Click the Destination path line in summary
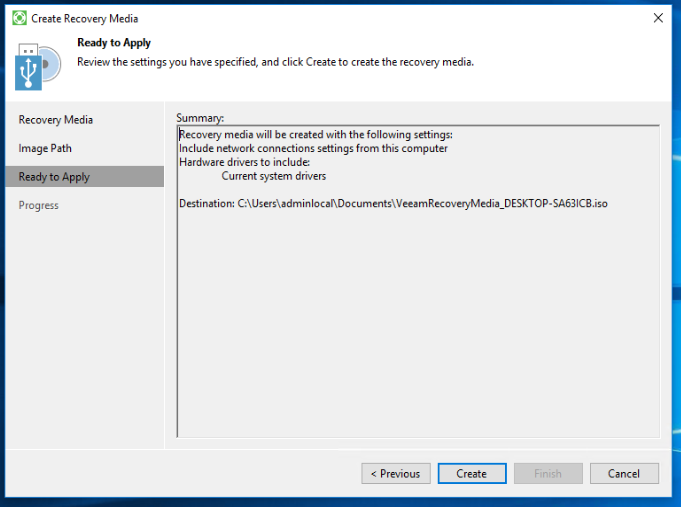The image size is (681, 507). coord(393,203)
